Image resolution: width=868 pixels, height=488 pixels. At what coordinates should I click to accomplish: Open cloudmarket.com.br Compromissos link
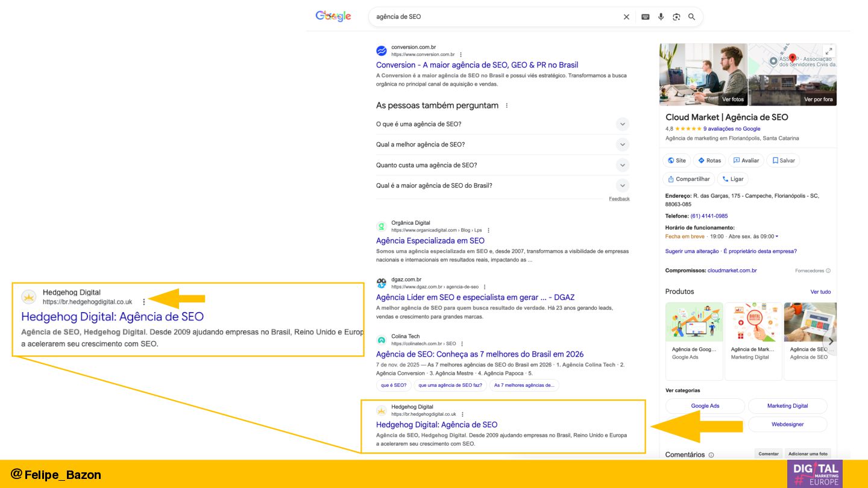click(x=732, y=271)
